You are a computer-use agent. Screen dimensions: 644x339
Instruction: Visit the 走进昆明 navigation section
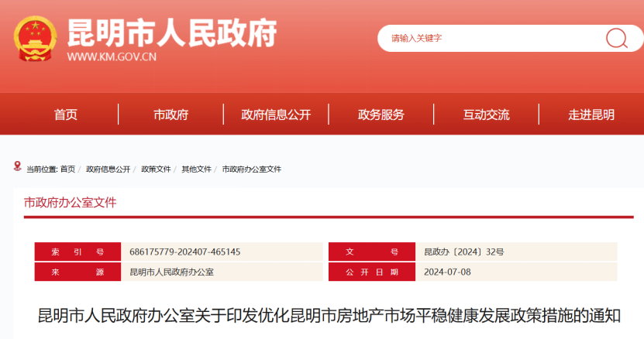[x=591, y=115]
